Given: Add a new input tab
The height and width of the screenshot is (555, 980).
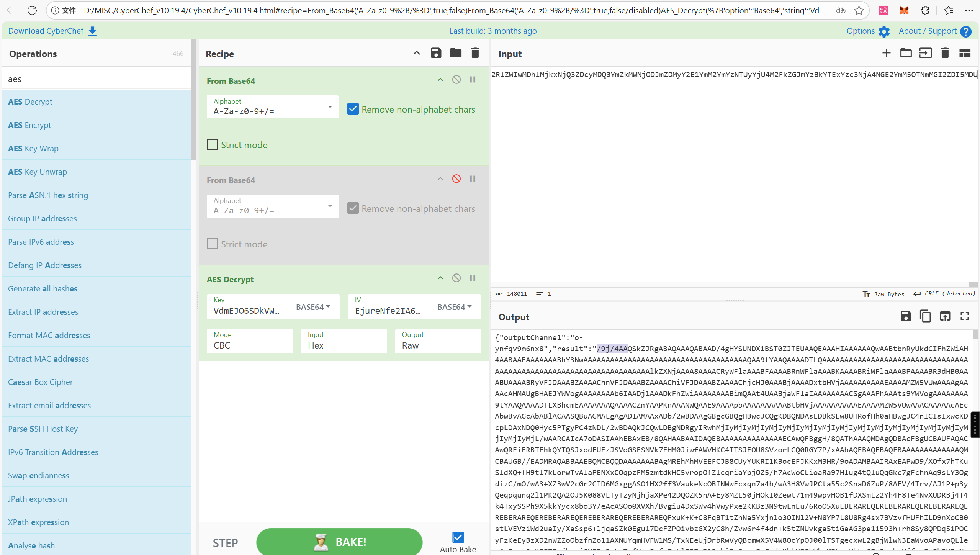Looking at the screenshot, I should click(x=886, y=53).
